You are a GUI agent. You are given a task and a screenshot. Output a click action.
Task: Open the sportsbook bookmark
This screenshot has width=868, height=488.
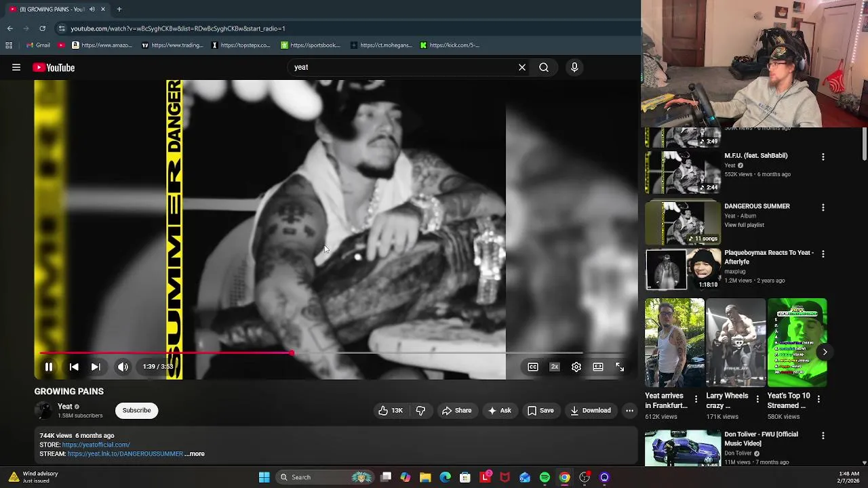(x=311, y=45)
